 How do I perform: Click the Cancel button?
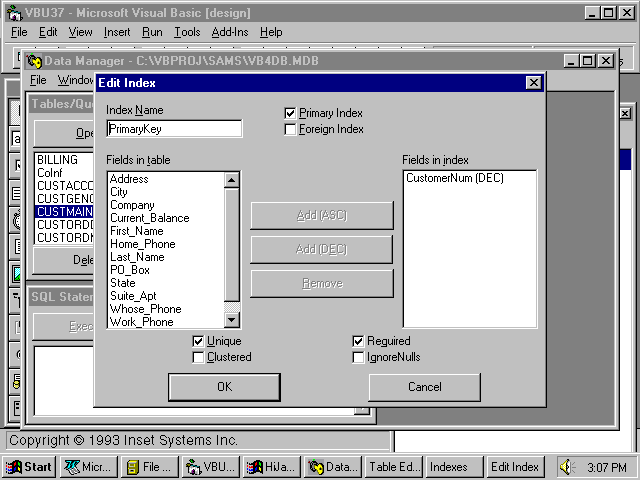click(424, 387)
